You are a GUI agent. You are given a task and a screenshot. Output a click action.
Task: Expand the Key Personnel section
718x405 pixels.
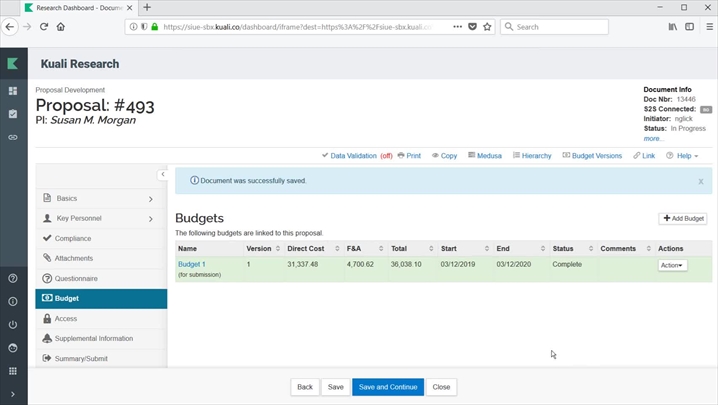(100, 218)
